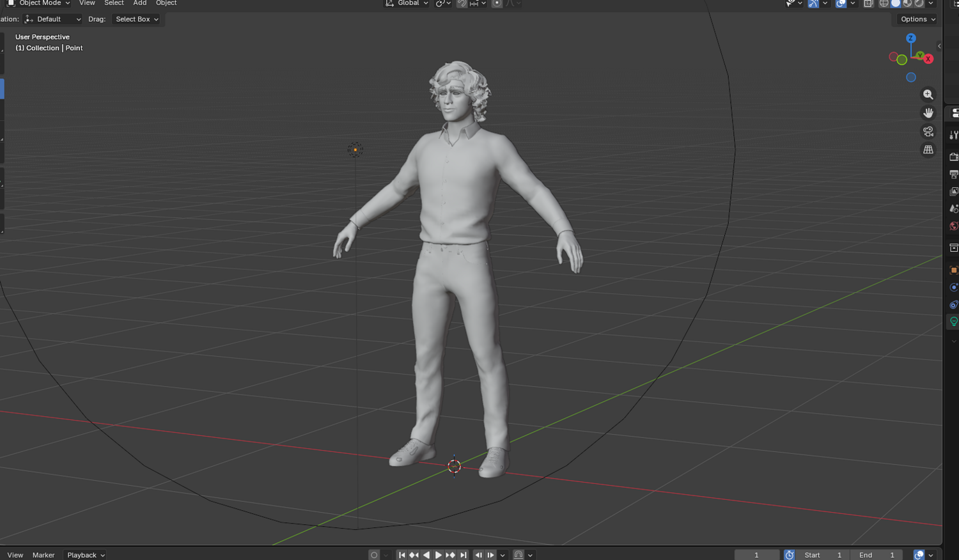Open the Light data properties tab
Screen dimensions: 959x560
click(953, 322)
